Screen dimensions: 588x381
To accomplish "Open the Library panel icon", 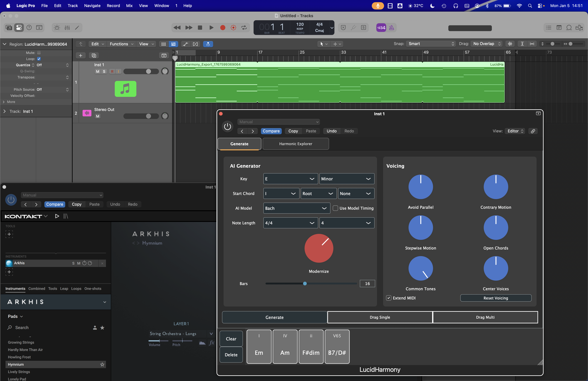I will (9, 28).
